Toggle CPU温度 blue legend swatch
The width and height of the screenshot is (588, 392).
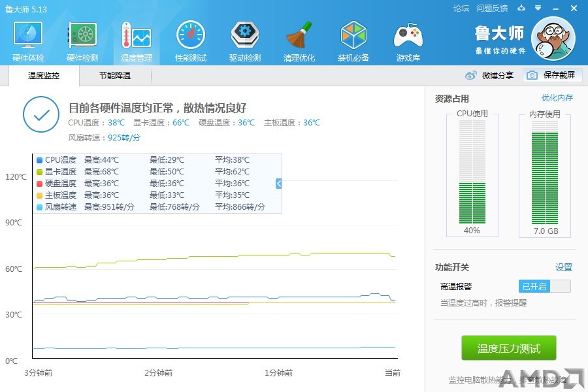[39, 160]
